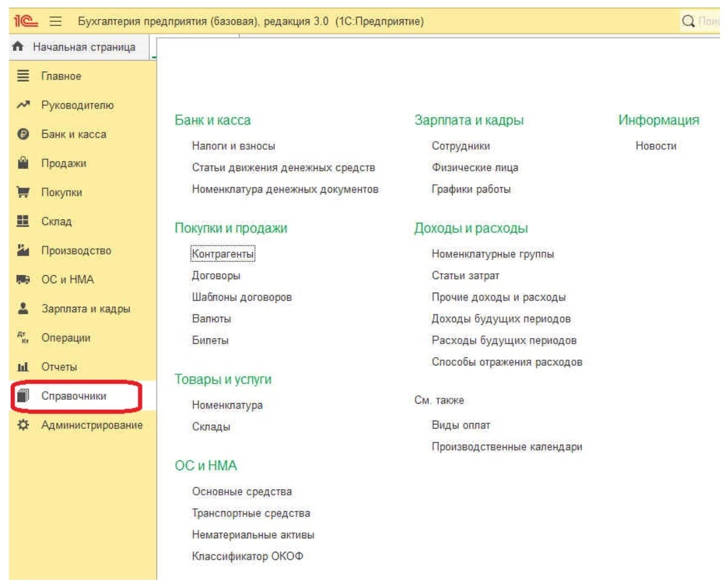Open Классификатор ОКОФ
The width and height of the screenshot is (728, 584).
pos(248,556)
